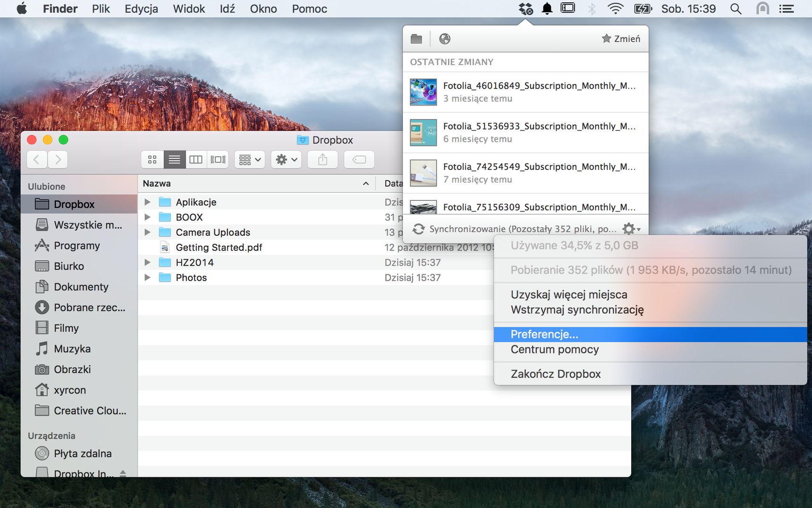Select Płyta zdalna device

(x=79, y=454)
